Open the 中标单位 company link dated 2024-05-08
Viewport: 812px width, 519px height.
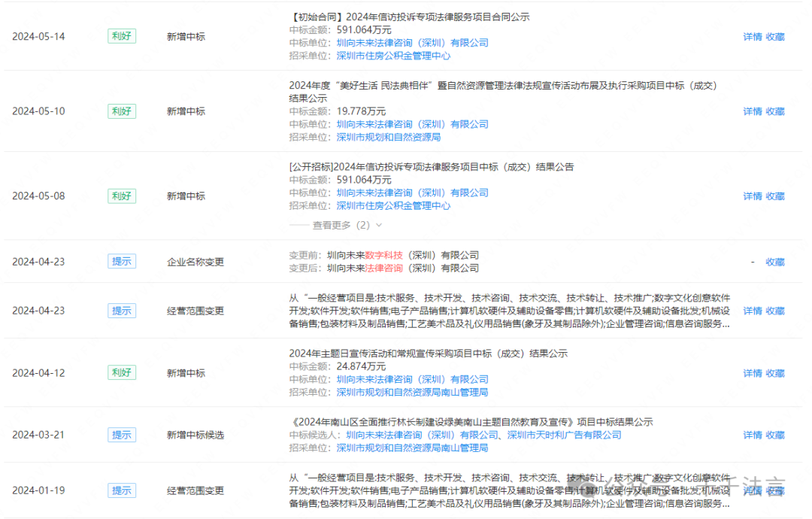tap(412, 193)
